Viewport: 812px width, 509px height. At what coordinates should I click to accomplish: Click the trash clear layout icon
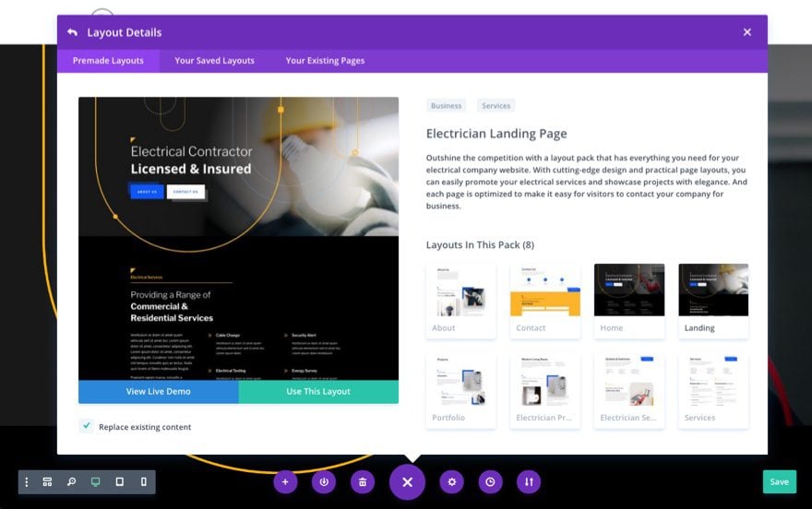[363, 482]
